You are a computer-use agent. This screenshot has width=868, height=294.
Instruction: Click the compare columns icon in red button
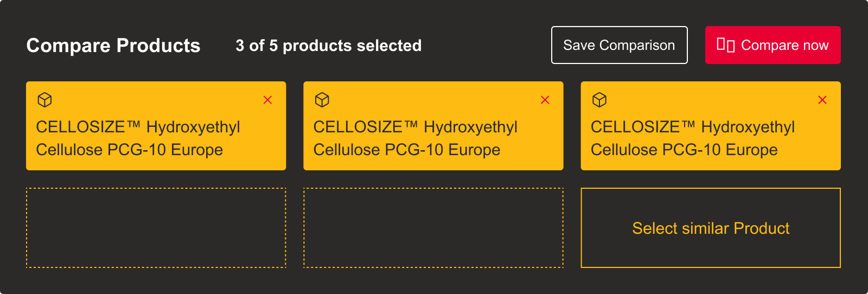pyautogui.click(x=725, y=45)
